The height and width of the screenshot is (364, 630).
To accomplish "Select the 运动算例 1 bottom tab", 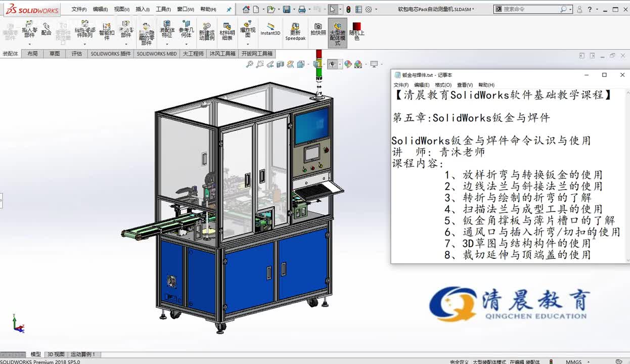I will [x=83, y=354].
